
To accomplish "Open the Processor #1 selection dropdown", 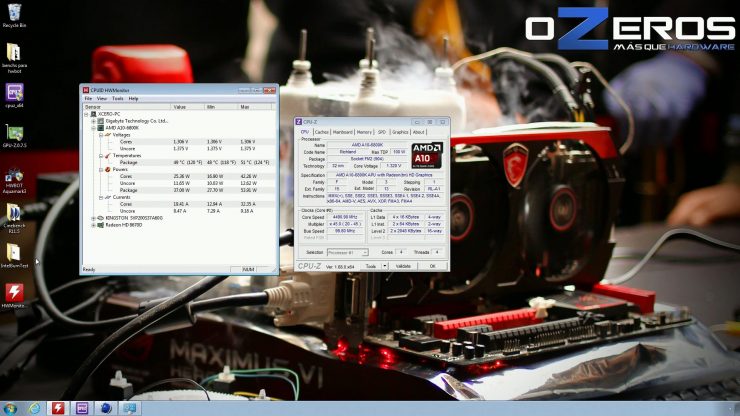I will tap(347, 253).
